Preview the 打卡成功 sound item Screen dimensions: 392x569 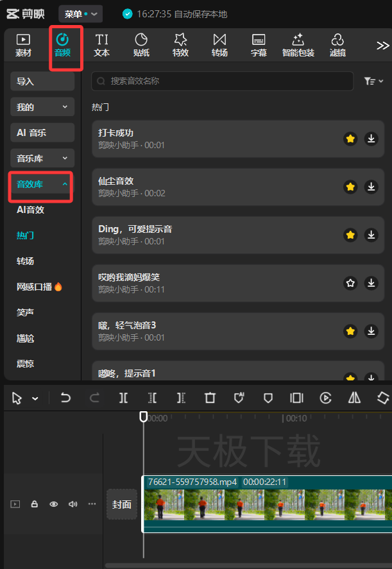tap(238, 139)
